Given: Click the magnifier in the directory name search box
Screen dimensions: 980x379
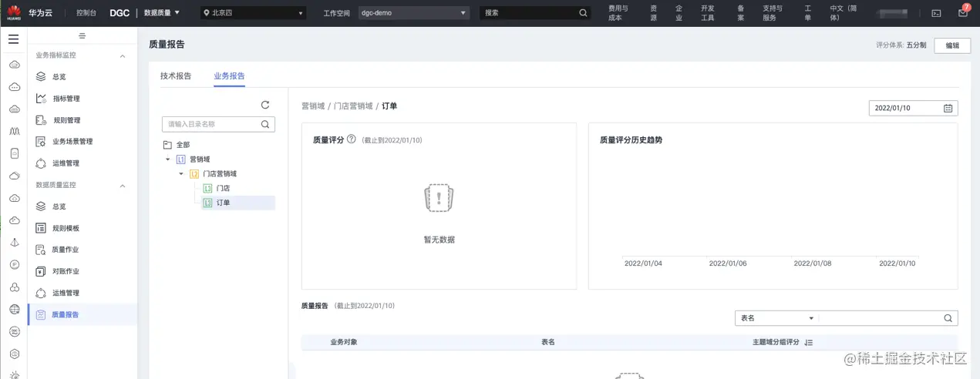Looking at the screenshot, I should 265,124.
